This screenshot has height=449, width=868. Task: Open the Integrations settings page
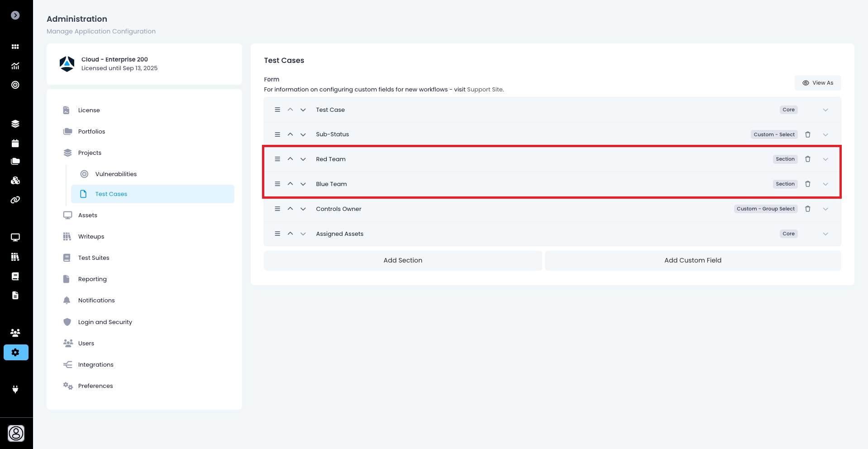click(x=95, y=365)
